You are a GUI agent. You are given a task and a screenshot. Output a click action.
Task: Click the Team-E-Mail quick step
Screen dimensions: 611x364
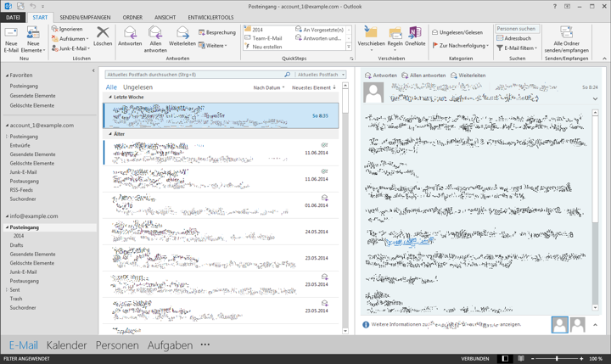tap(263, 38)
